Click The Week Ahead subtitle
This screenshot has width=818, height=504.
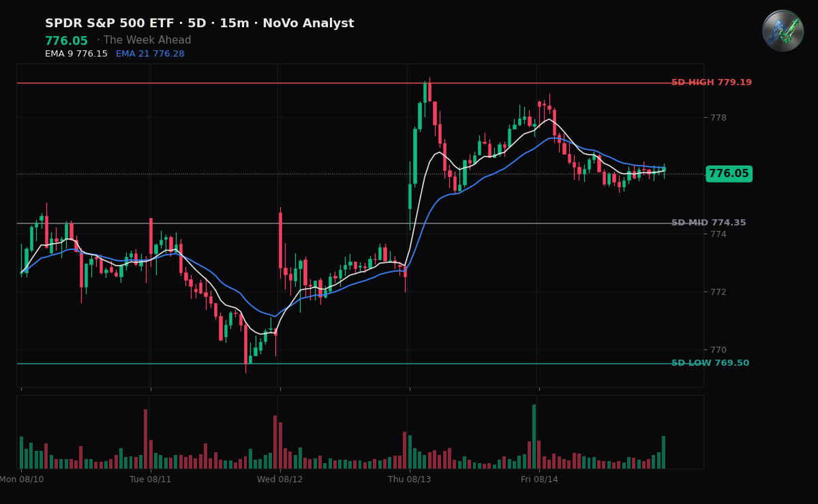pyautogui.click(x=148, y=41)
